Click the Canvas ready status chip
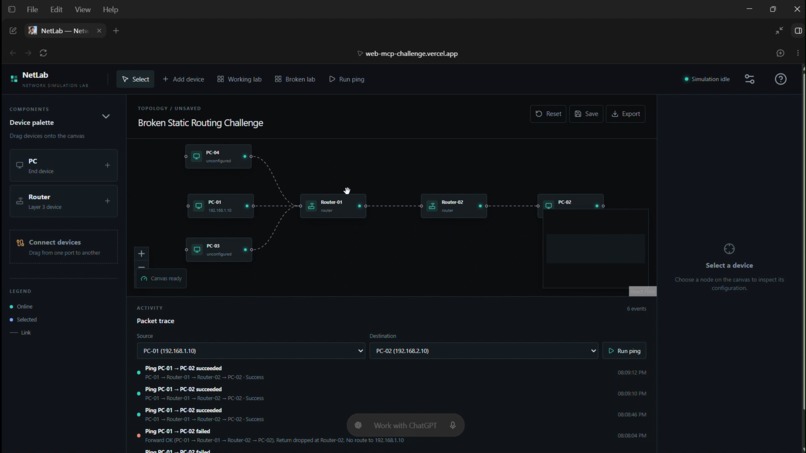 [x=161, y=279]
